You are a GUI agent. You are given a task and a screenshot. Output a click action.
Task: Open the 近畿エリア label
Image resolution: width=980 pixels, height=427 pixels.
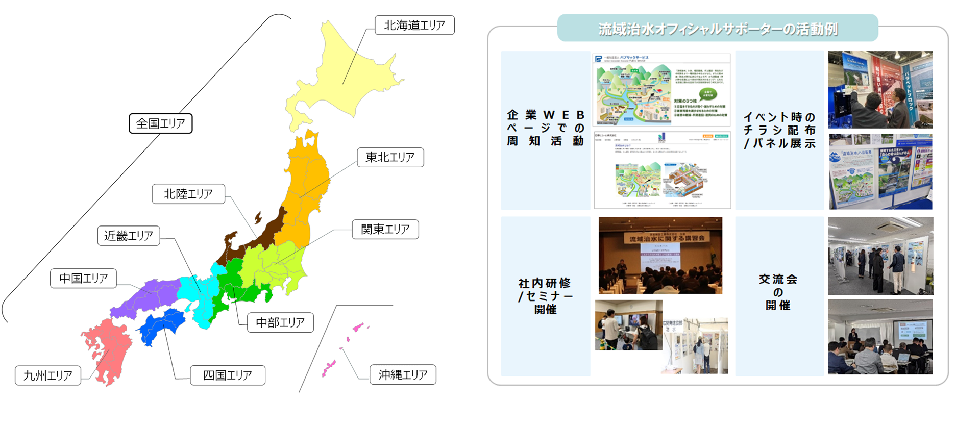pos(129,236)
